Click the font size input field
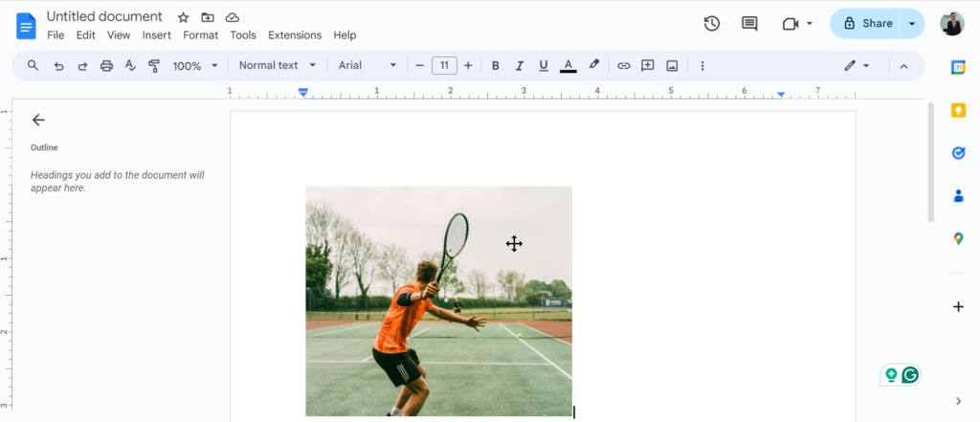The height and width of the screenshot is (422, 980). point(444,66)
